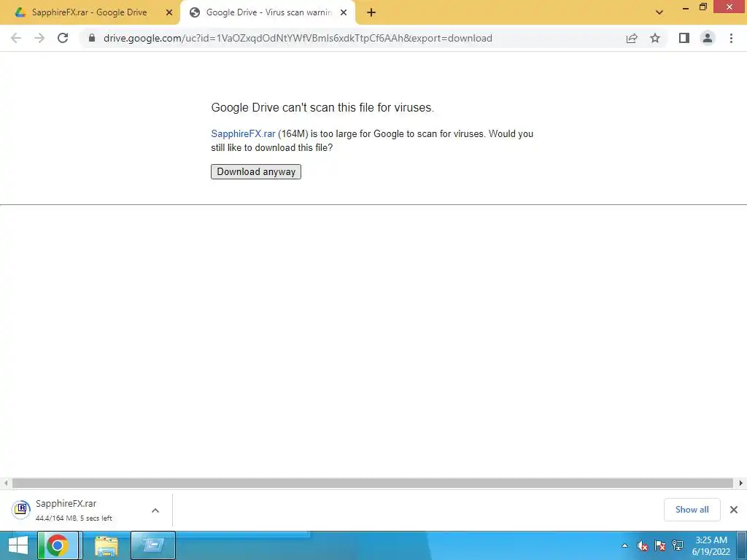Click the Show desktop strip on the taskbar
The height and width of the screenshot is (560, 747).
coord(743,545)
